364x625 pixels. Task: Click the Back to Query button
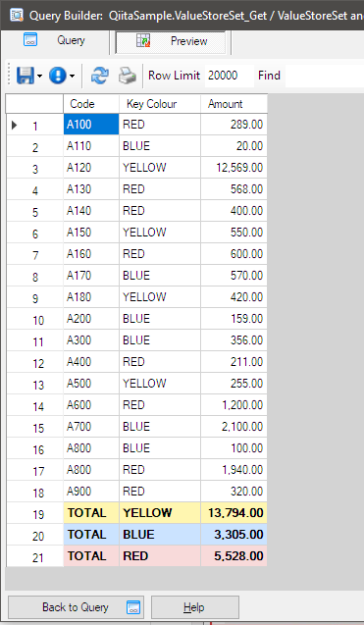[x=77, y=607]
